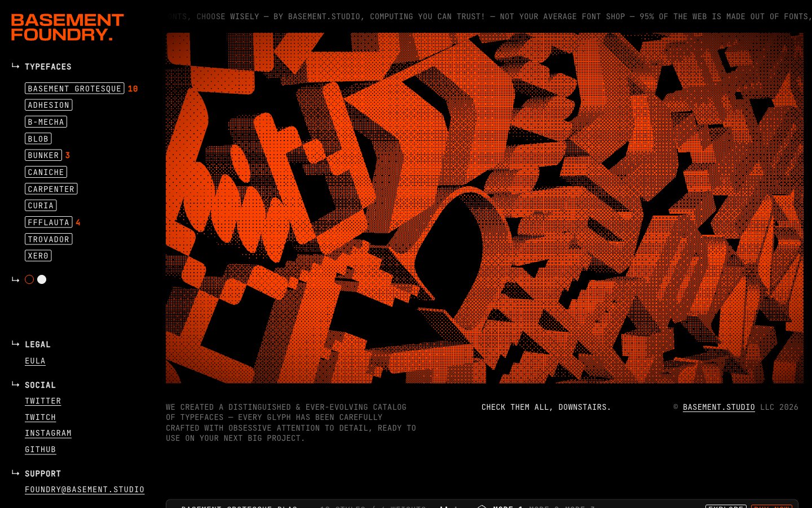
Task: Click the Typefaces section heading
Action: click(x=48, y=67)
